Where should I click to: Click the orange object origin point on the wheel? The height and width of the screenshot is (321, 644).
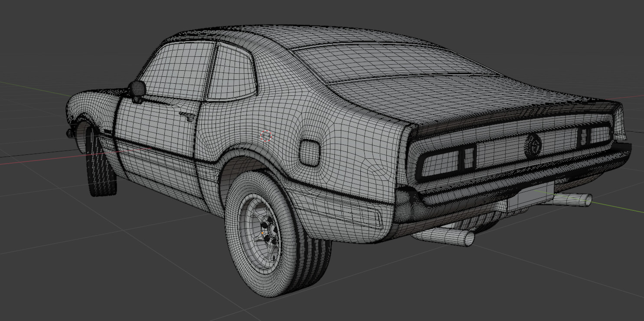pos(262,233)
